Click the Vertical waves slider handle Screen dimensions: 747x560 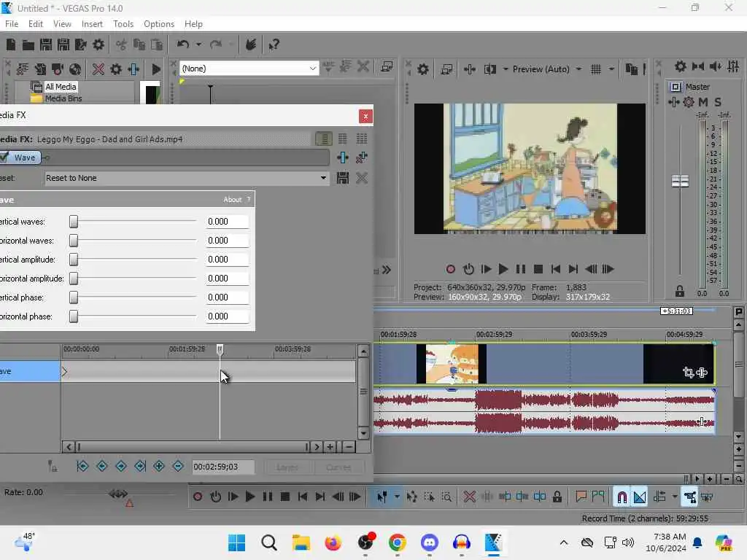74,222
